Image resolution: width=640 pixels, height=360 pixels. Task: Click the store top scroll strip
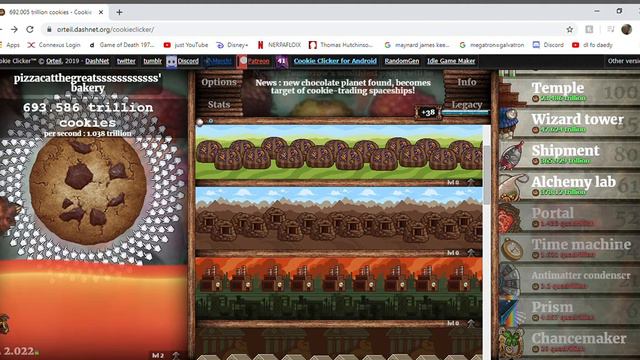[x=569, y=73]
